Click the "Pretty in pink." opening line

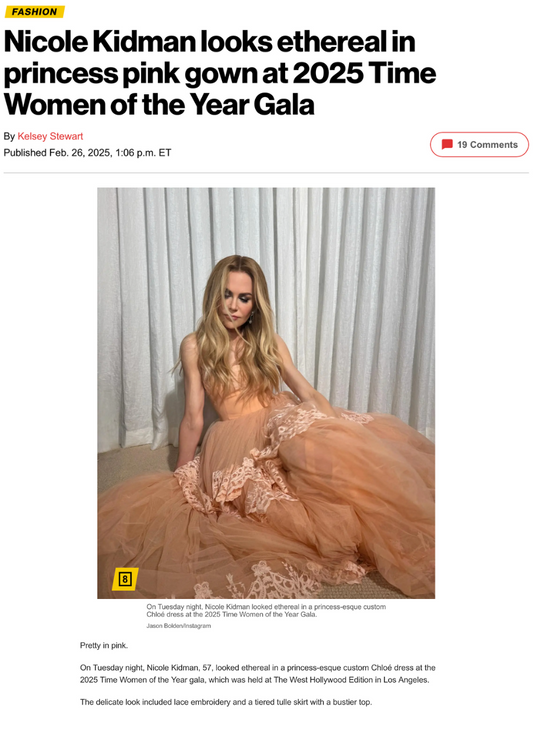[104, 645]
